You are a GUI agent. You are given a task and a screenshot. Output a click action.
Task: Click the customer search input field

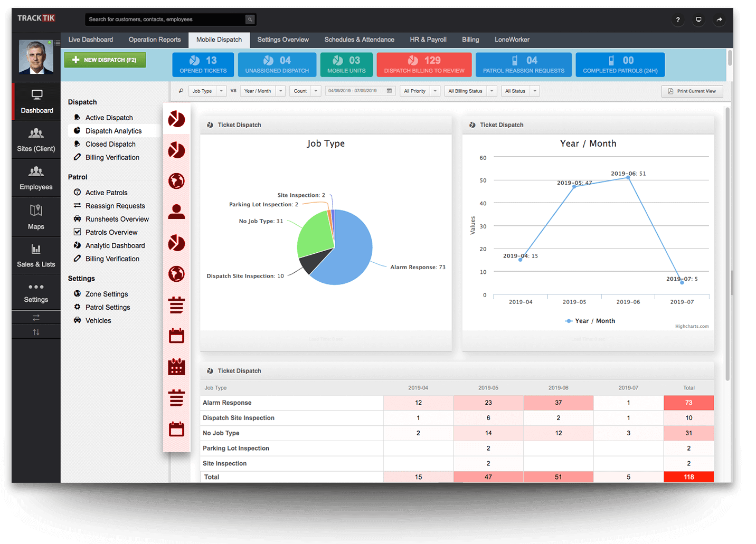coord(165,20)
